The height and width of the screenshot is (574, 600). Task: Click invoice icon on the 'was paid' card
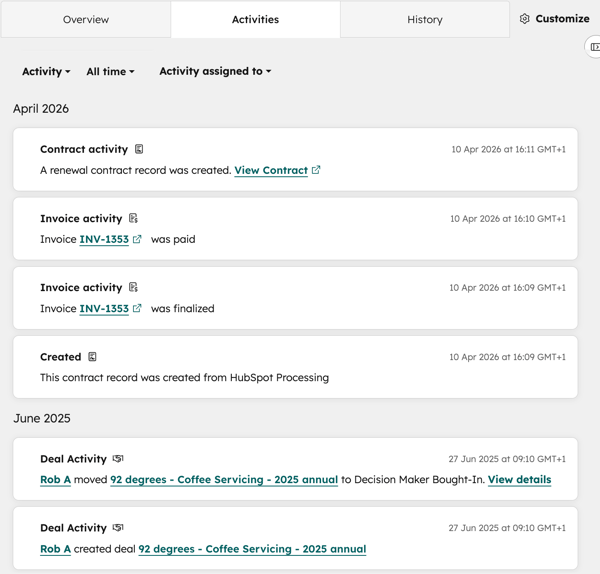click(x=133, y=218)
